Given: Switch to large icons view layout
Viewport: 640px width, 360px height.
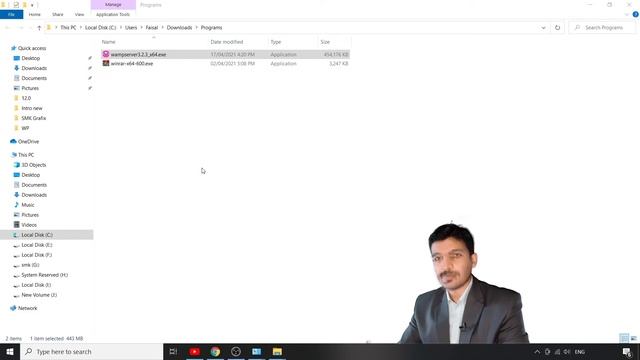Looking at the screenshot, I should pos(633,338).
